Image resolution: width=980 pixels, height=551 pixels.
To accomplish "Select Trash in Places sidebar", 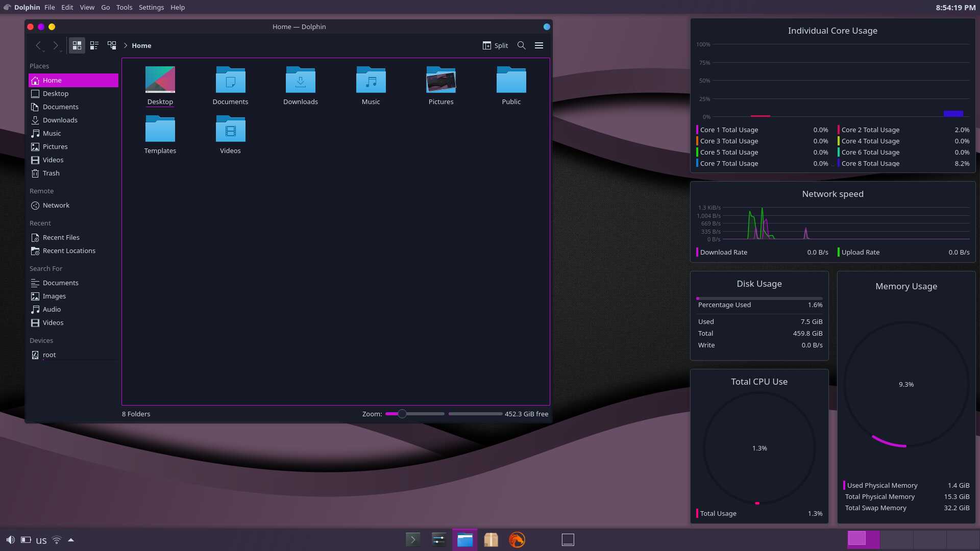I will (x=51, y=173).
